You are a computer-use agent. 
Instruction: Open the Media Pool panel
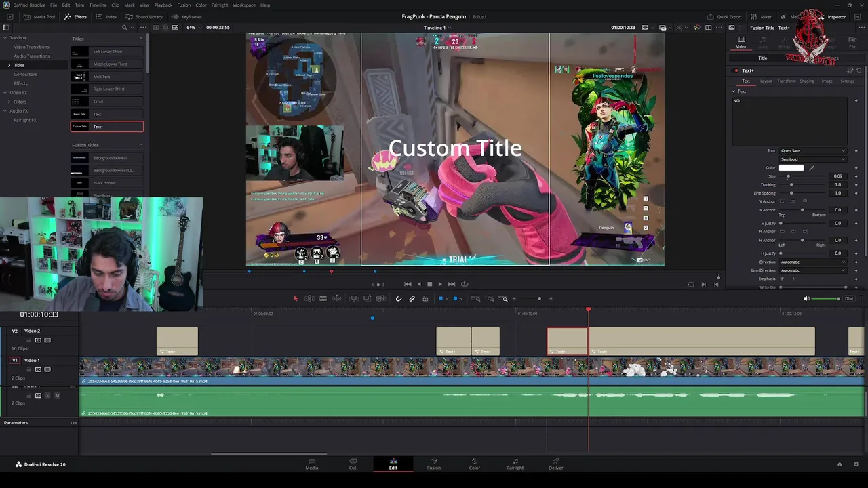pos(40,17)
